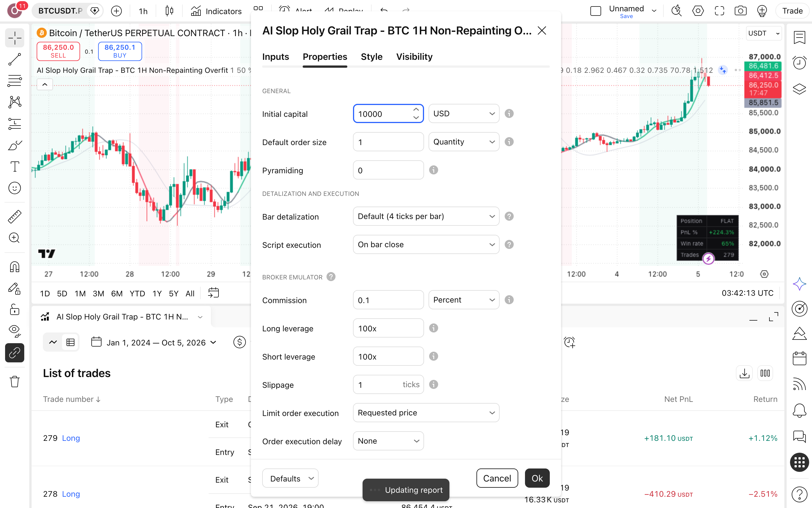Open the Indicators menu

pos(216,11)
